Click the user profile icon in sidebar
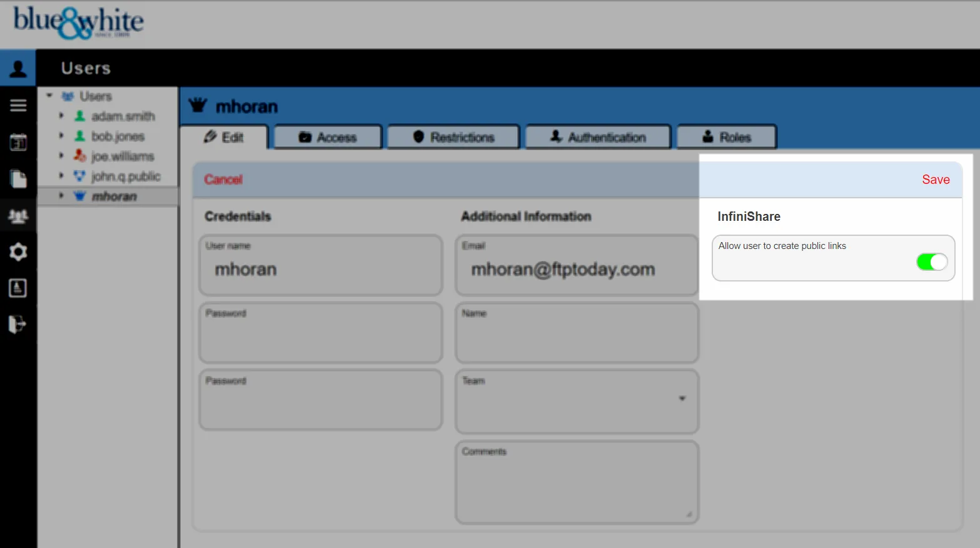Viewport: 980px width, 548px height. click(x=18, y=68)
